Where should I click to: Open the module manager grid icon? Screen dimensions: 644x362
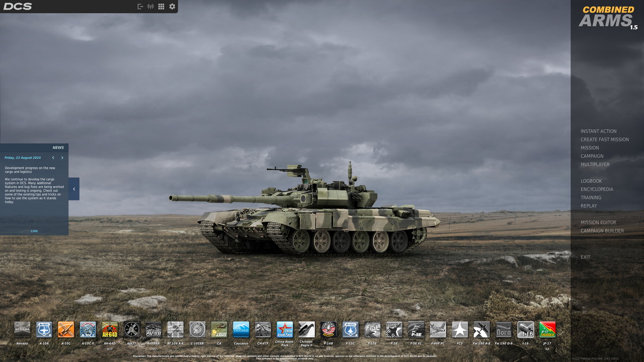(161, 7)
